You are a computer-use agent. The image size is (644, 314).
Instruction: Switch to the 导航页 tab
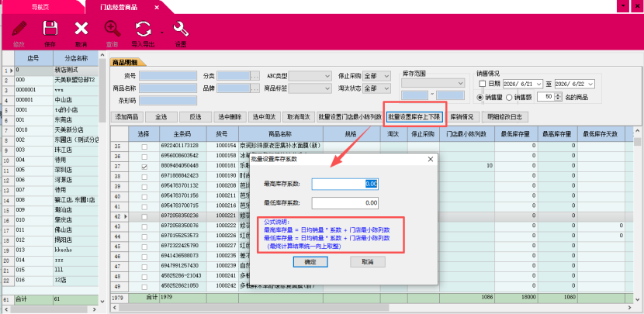[x=40, y=8]
